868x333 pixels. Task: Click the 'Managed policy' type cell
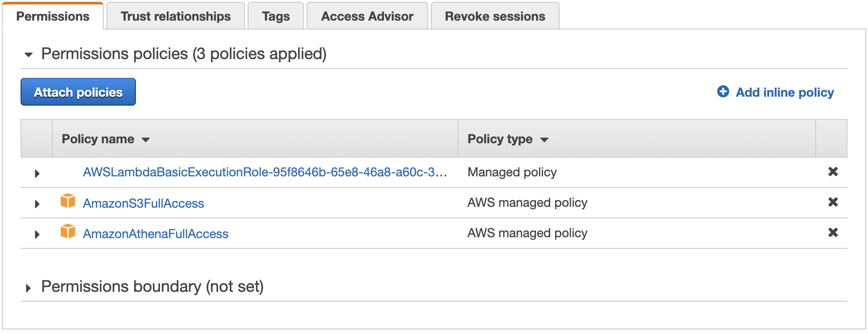click(512, 172)
